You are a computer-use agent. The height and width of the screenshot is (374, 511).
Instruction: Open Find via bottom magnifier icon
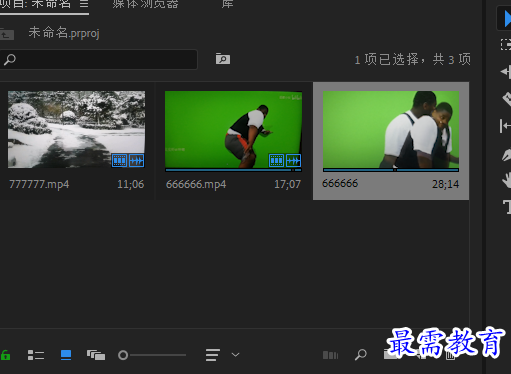tap(361, 355)
